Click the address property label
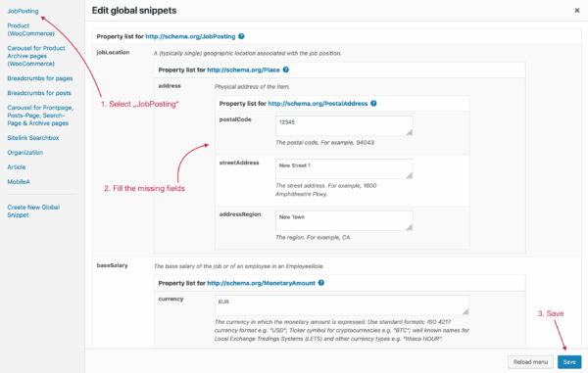Screen dimensions: 588x373 click(x=170, y=86)
